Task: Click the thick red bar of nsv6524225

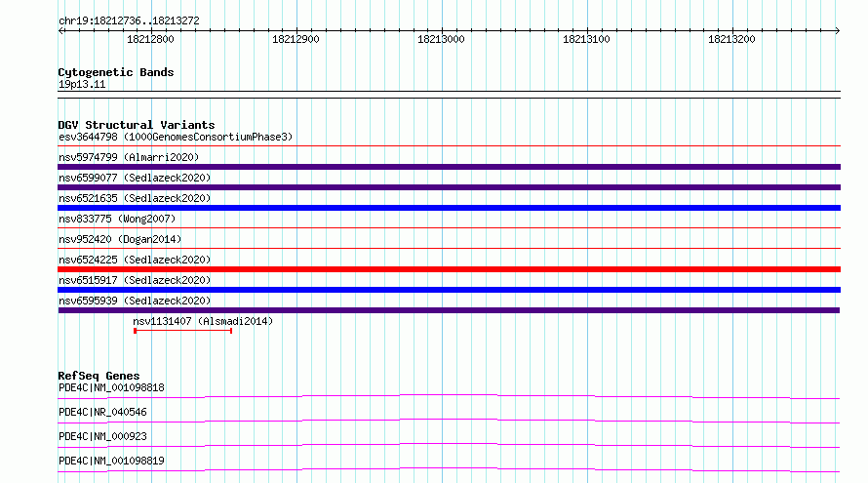Action: 449,269
